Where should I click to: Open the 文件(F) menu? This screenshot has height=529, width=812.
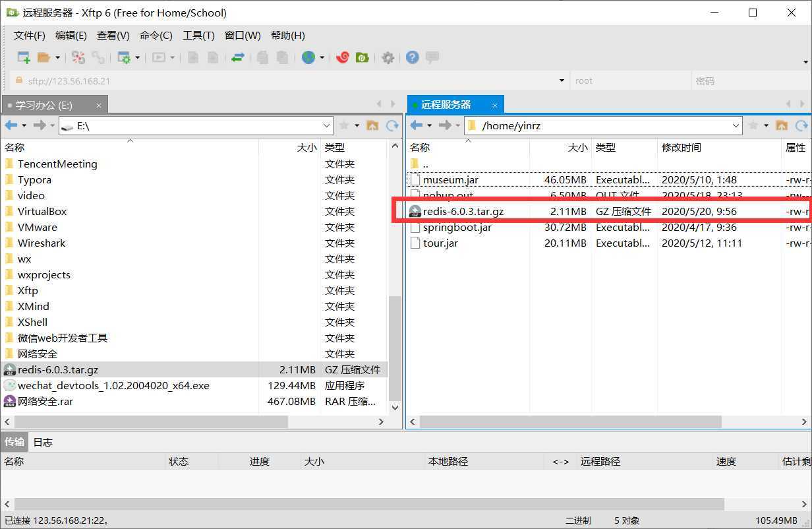coord(30,36)
